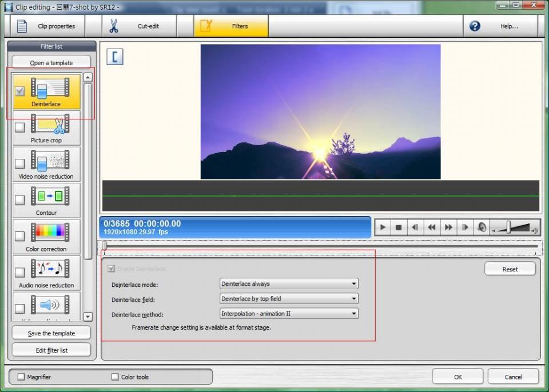Toggle the Magnifier checkbox
This screenshot has width=549, height=392.
[x=22, y=377]
